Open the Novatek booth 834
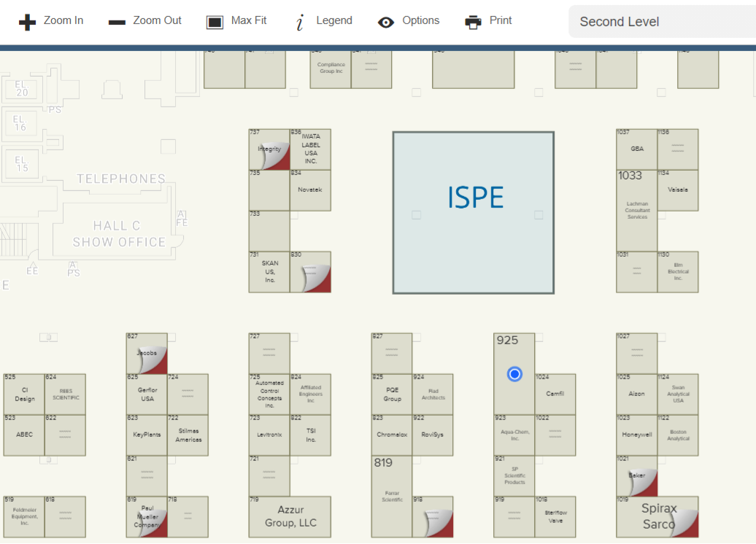This screenshot has width=756, height=544. 310,190
